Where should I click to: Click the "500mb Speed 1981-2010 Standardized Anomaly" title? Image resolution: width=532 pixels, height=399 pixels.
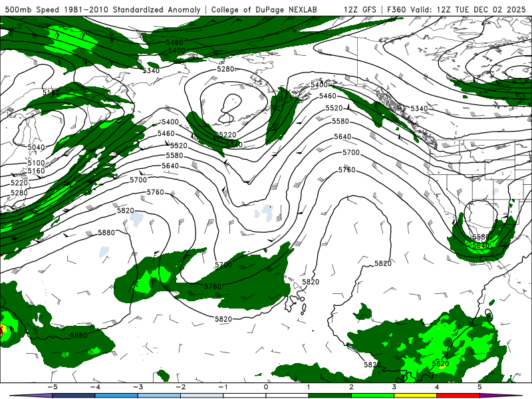[x=102, y=9]
